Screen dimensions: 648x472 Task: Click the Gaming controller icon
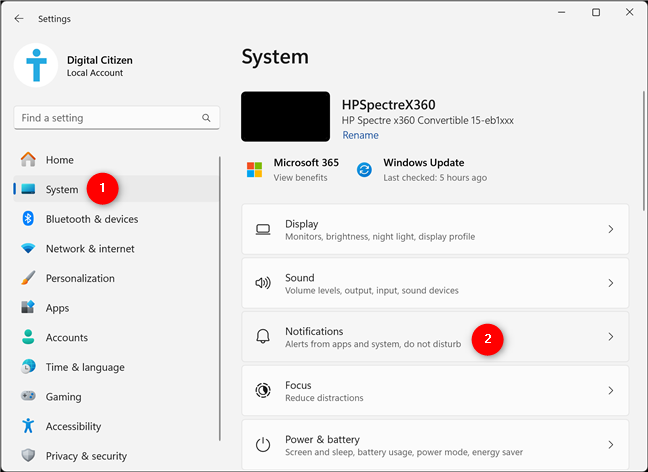click(28, 396)
